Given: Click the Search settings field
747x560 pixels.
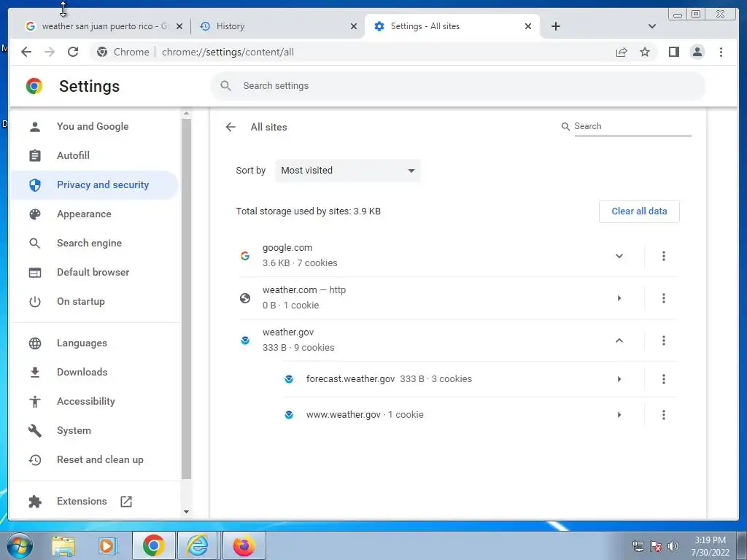Looking at the screenshot, I should pyautogui.click(x=457, y=86).
